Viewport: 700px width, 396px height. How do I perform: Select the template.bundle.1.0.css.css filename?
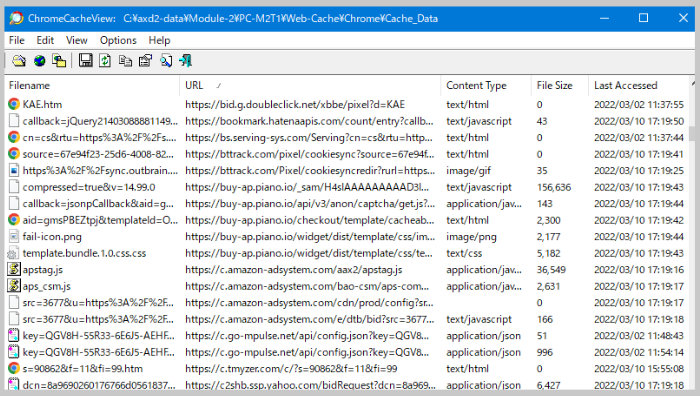tap(84, 253)
